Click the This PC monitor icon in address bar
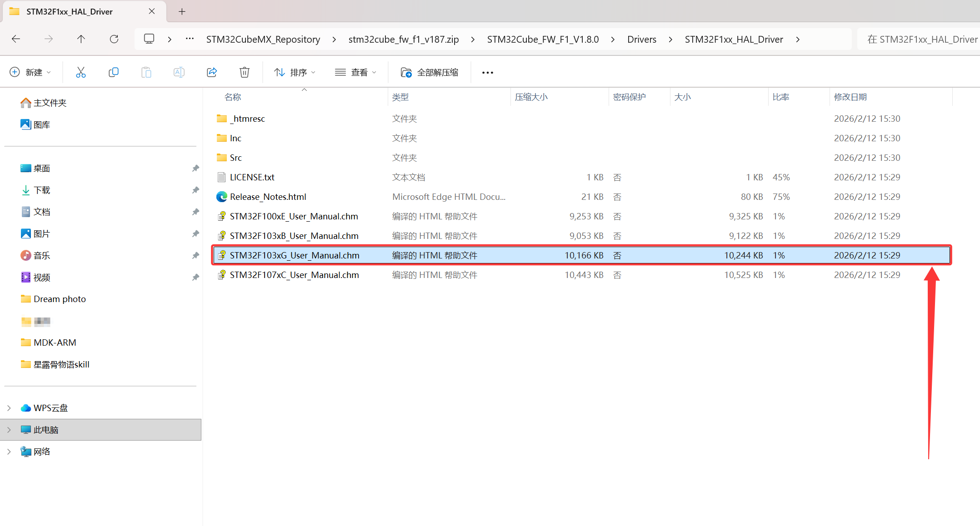 [x=149, y=39]
